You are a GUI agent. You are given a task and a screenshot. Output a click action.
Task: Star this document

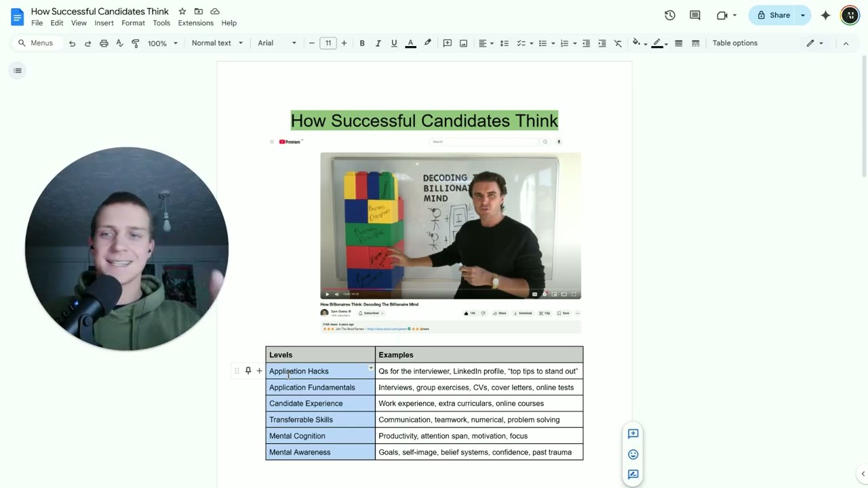182,12
